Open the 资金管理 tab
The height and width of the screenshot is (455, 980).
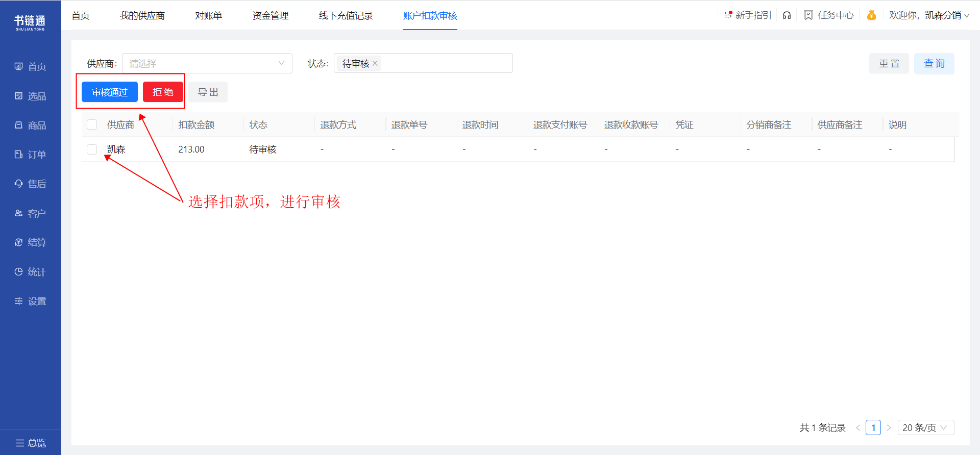point(271,16)
